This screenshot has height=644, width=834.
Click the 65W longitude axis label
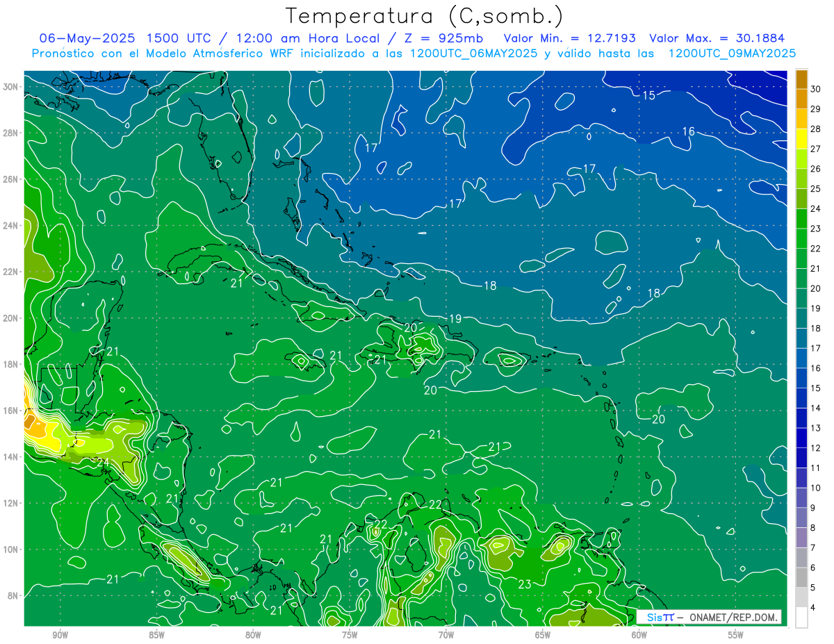[543, 635]
